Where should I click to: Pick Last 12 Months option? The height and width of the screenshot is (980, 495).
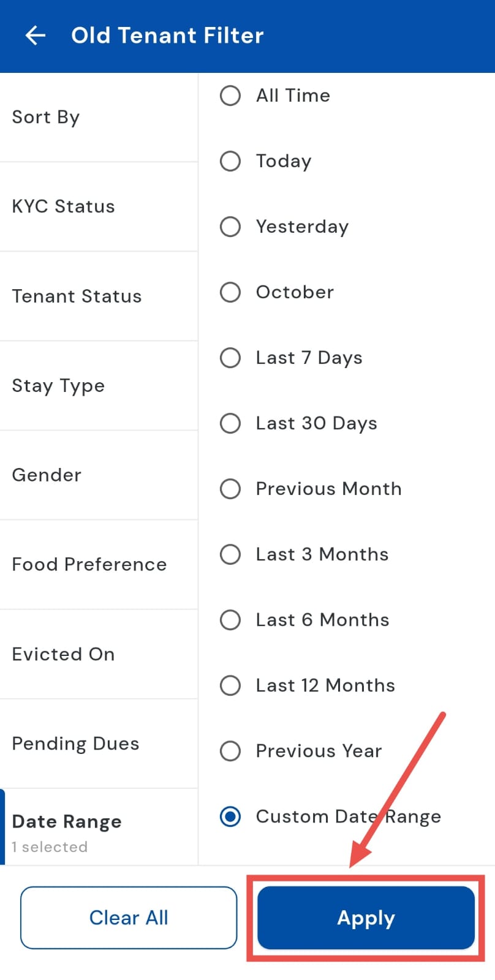click(x=230, y=685)
